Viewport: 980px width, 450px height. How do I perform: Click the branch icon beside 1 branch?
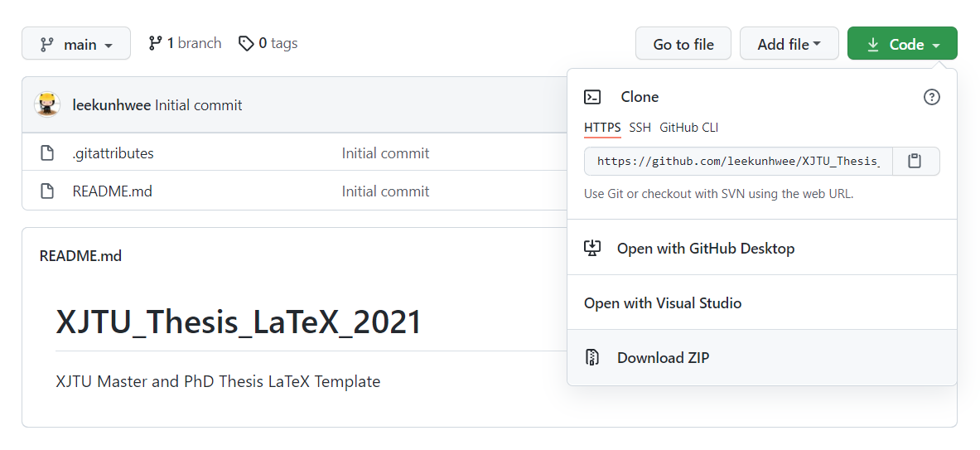155,43
